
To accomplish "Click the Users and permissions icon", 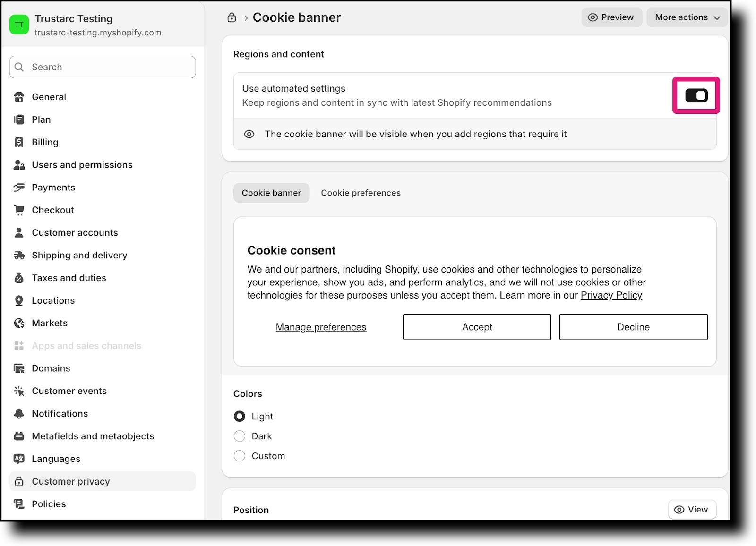I will coord(19,165).
